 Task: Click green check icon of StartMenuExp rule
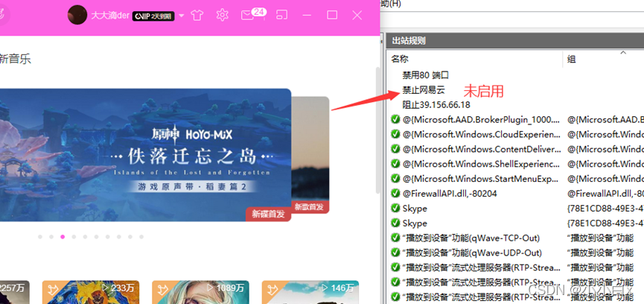click(x=395, y=178)
